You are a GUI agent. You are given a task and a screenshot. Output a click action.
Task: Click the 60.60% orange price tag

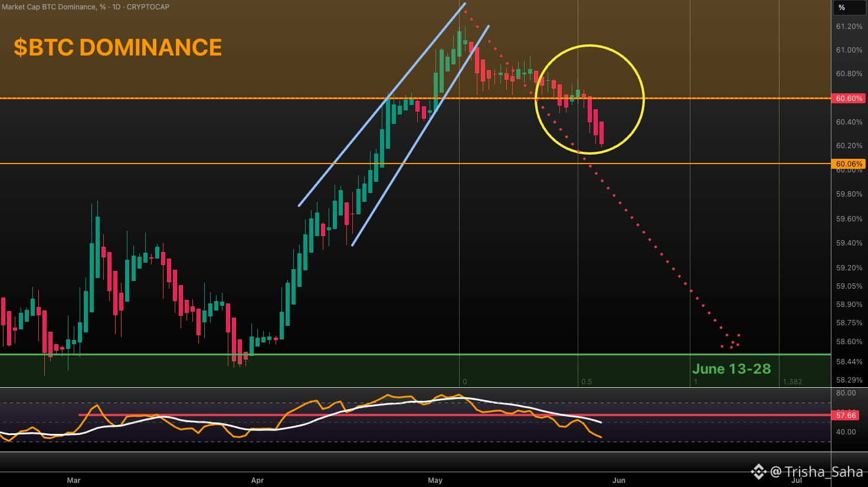[x=849, y=99]
